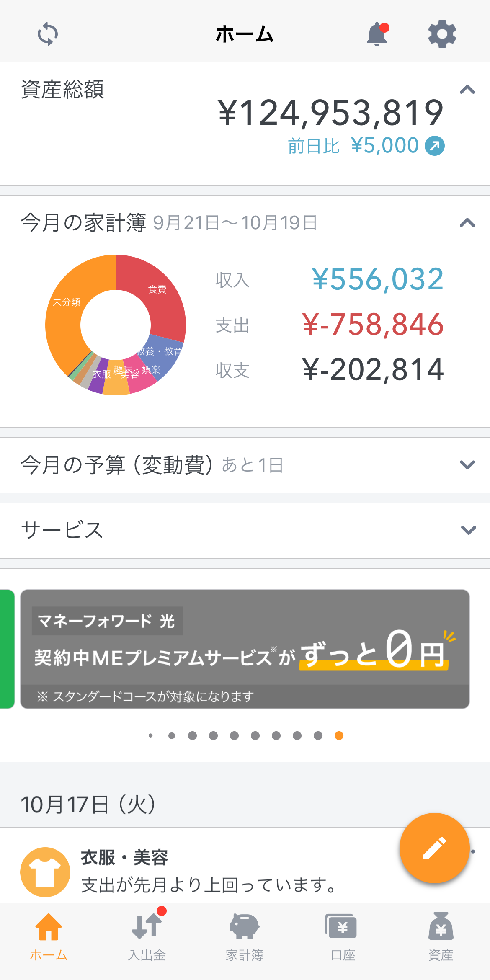Open settings gear icon
The height and width of the screenshot is (980, 490).
coord(442,34)
